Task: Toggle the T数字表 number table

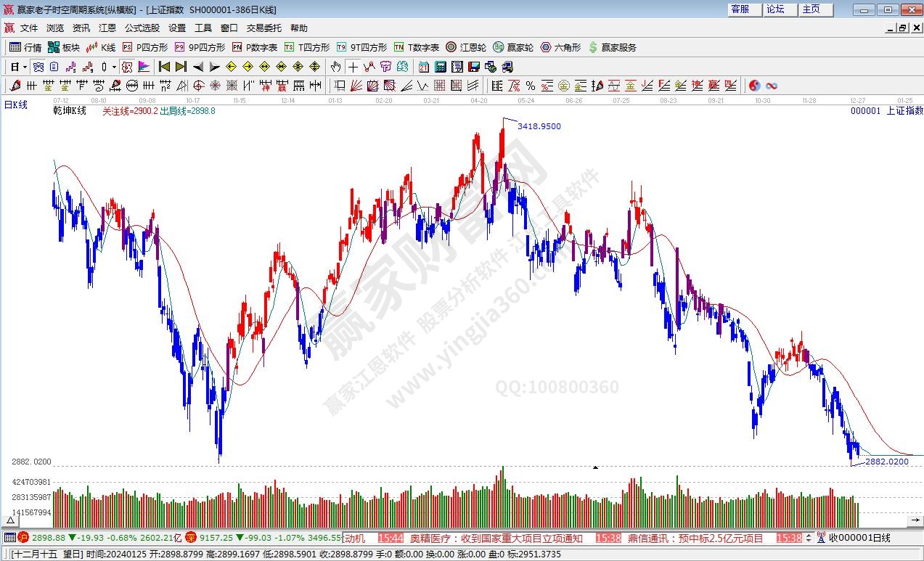Action: click(417, 47)
